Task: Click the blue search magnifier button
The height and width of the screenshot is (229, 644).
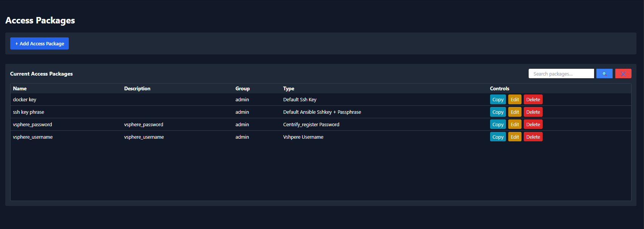Action: tap(604, 74)
